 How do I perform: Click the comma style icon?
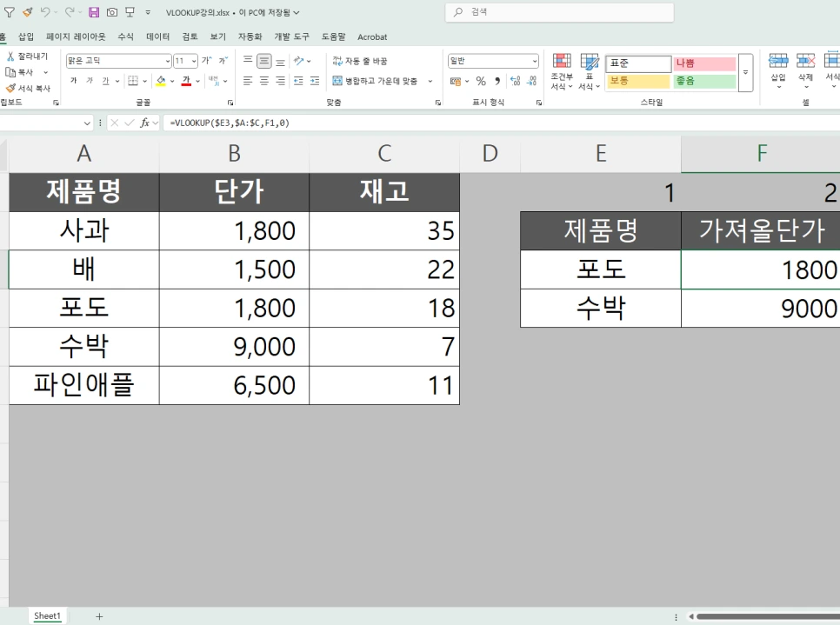(x=497, y=81)
